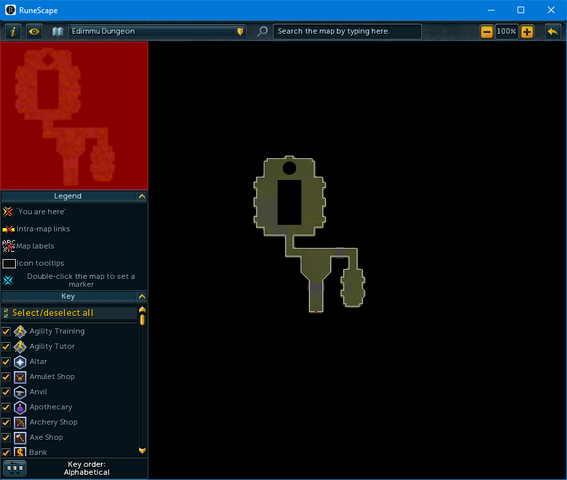The image size is (567, 480).
Task: Click the Apothecary potion icon
Action: [20, 407]
